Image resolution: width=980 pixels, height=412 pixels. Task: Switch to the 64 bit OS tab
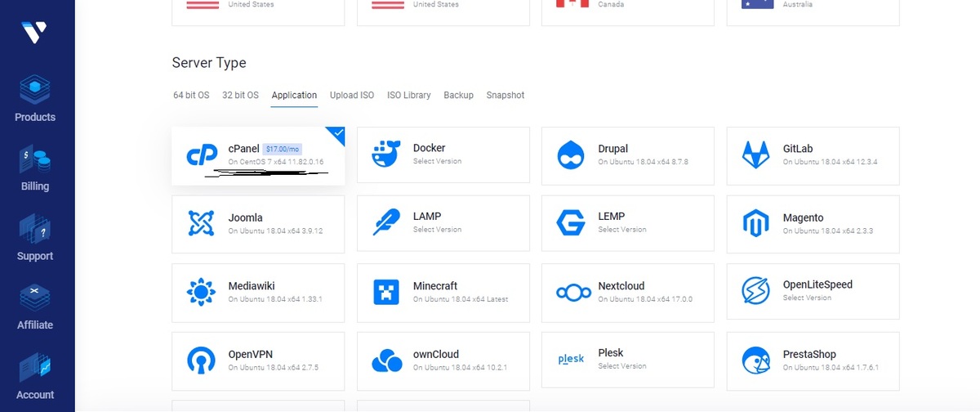click(x=191, y=96)
